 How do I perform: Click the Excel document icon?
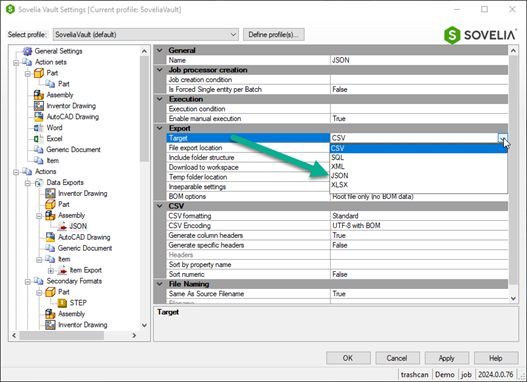(39, 138)
